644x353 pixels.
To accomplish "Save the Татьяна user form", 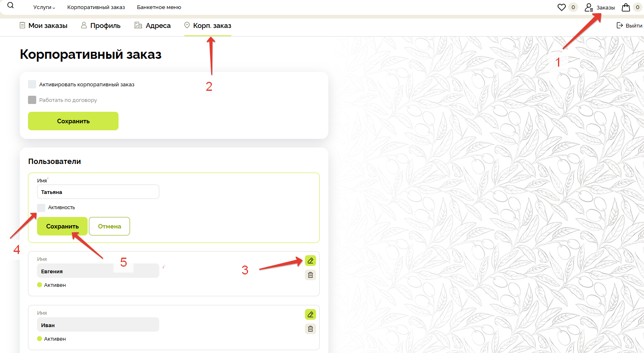I will pos(62,226).
